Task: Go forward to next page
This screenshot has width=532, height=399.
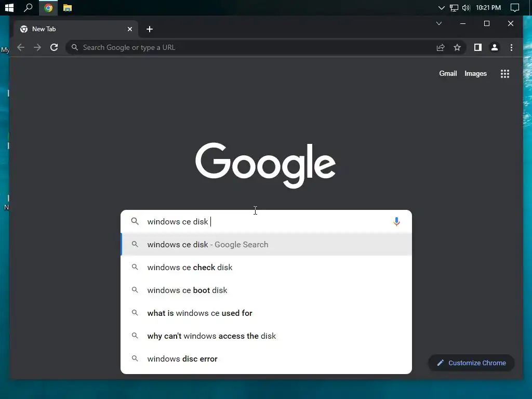Action: pos(37,47)
